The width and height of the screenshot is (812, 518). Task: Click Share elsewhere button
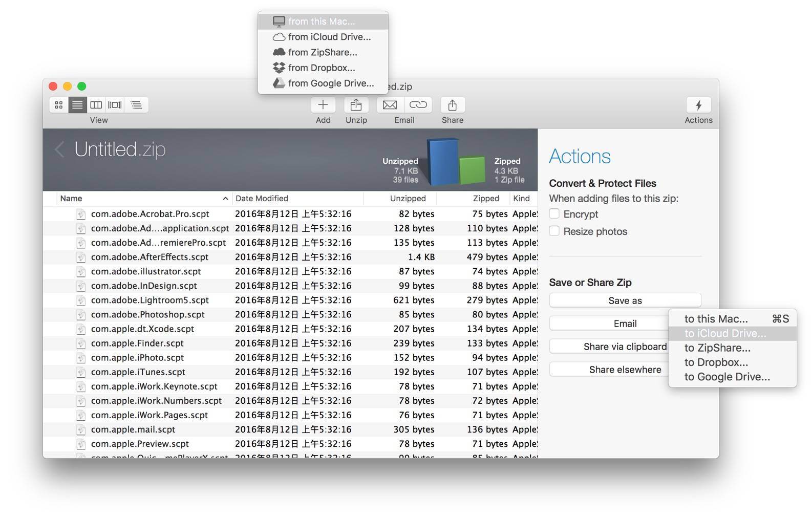pos(609,370)
